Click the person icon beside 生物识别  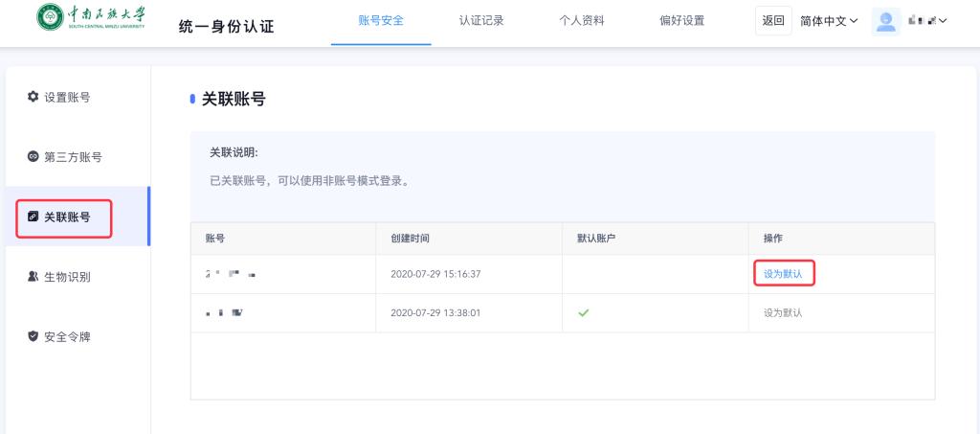pyautogui.click(x=33, y=277)
